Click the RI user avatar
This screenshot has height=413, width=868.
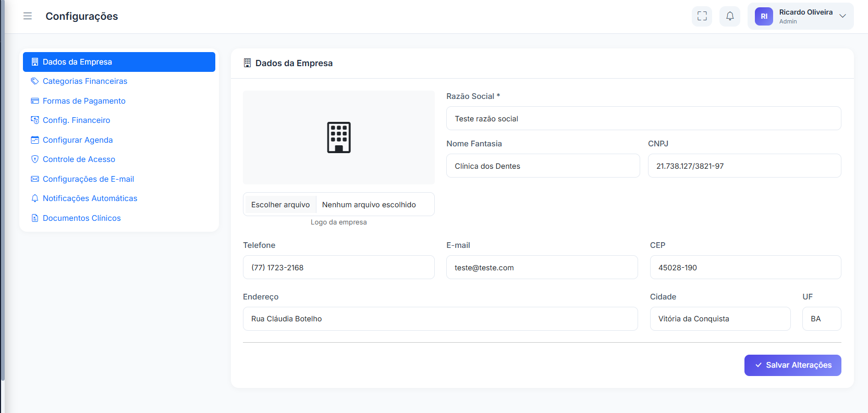tap(764, 16)
